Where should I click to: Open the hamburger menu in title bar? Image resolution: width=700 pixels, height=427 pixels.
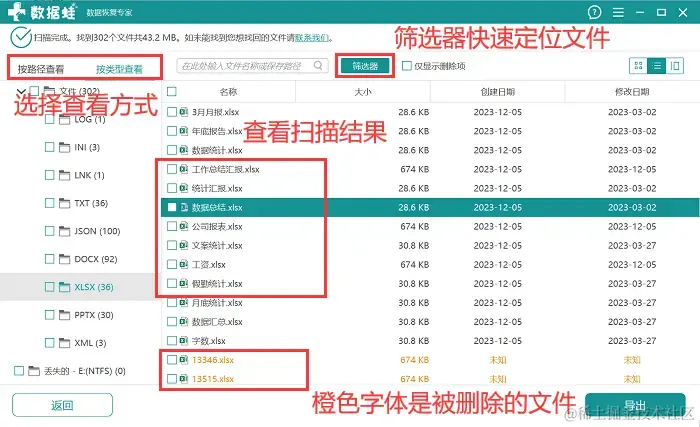pos(618,13)
